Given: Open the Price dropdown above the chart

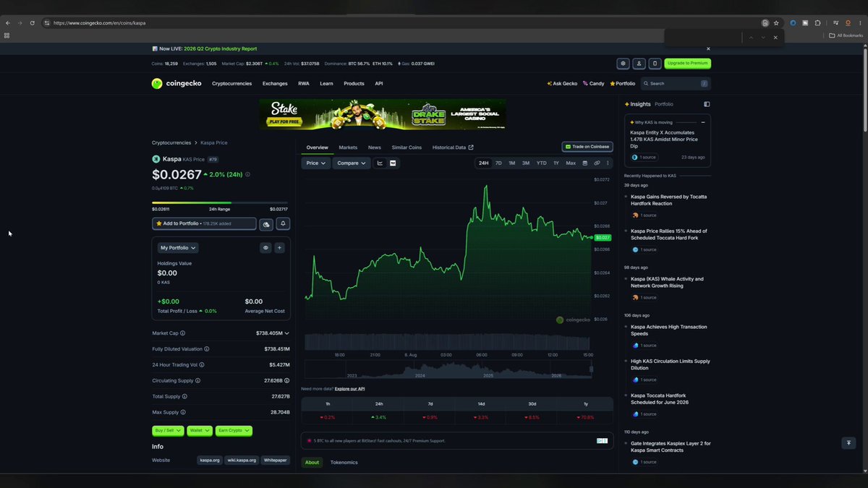Looking at the screenshot, I should (x=316, y=163).
